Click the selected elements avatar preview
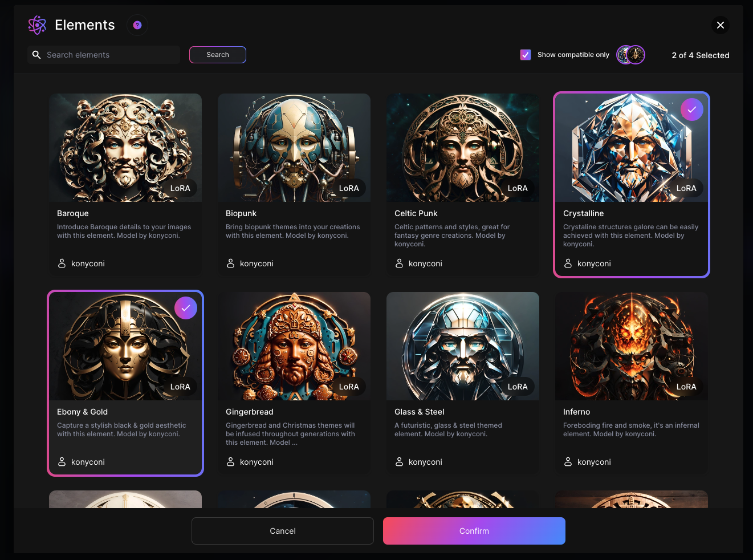Screen dimensions: 753x560 pos(631,55)
